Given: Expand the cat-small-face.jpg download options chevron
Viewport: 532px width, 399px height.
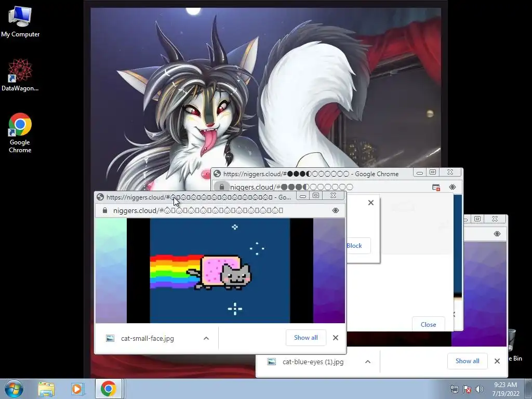Looking at the screenshot, I should pyautogui.click(x=206, y=338).
